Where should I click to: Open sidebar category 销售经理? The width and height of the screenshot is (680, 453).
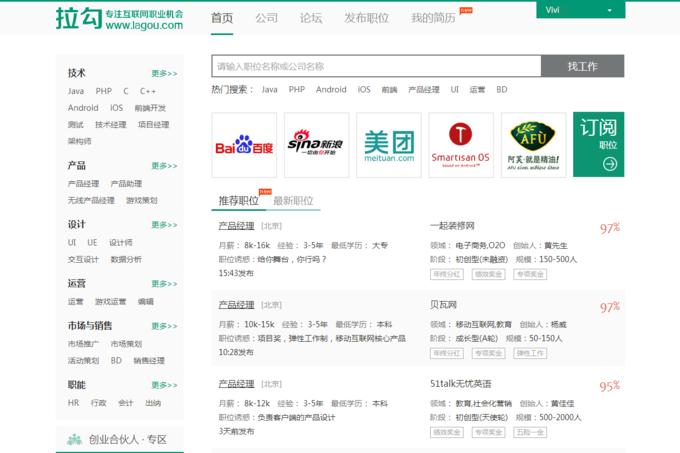pos(149,361)
